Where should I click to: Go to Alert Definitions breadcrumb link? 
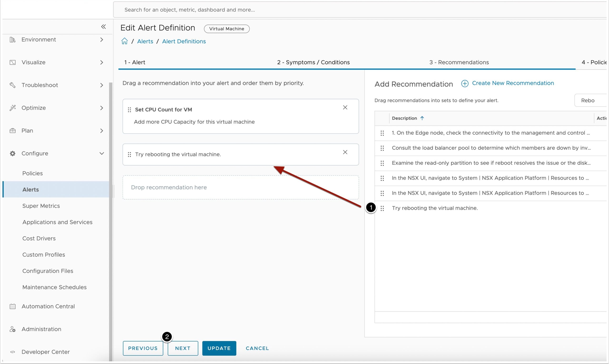(x=184, y=41)
